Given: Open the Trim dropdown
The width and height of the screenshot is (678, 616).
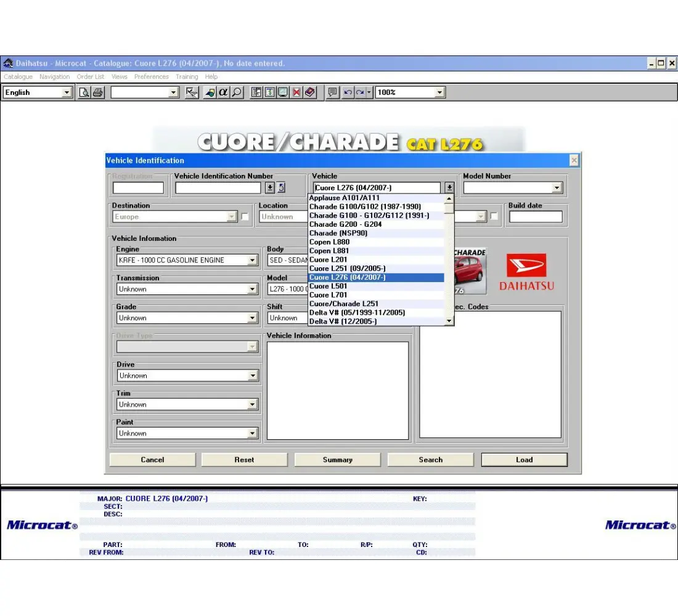Looking at the screenshot, I should coord(252,405).
